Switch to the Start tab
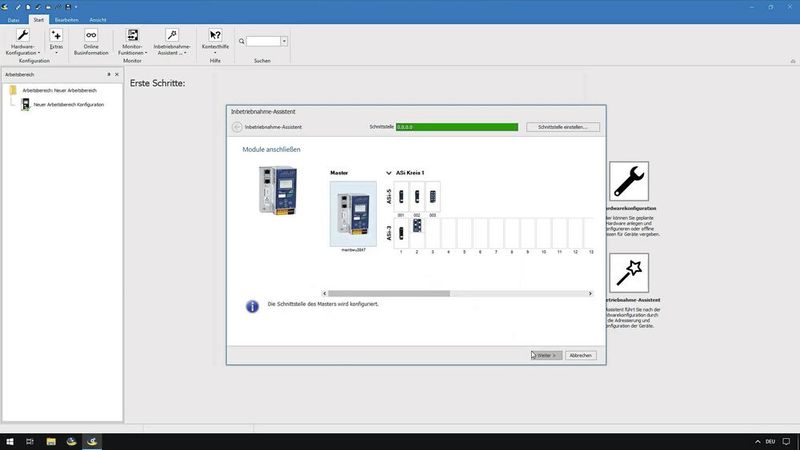 coord(39,20)
